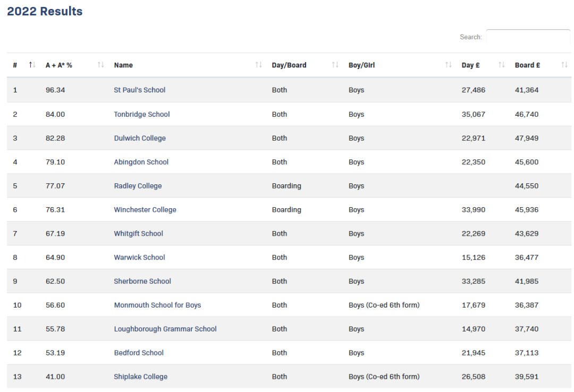Click the 2022 Results heading

pos(45,11)
